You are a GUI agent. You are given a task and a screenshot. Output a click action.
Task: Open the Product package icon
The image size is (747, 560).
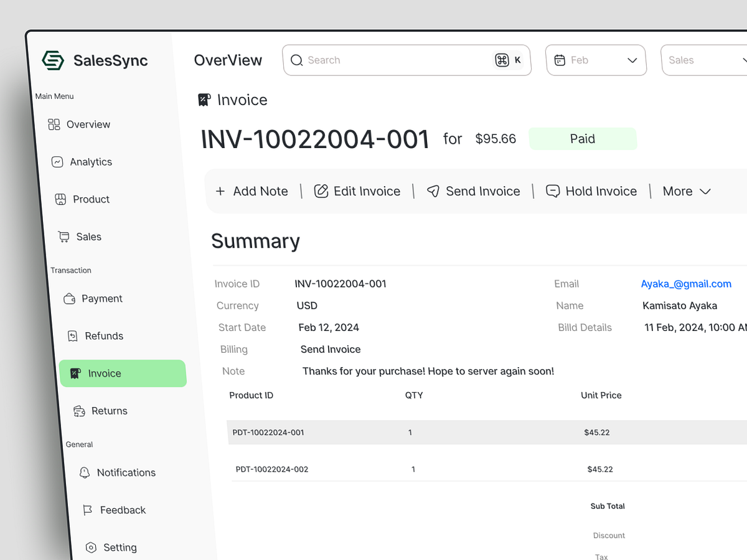(x=61, y=199)
